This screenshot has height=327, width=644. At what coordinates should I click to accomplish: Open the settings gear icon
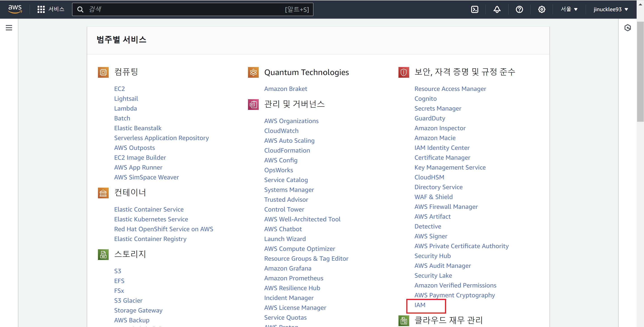click(542, 9)
